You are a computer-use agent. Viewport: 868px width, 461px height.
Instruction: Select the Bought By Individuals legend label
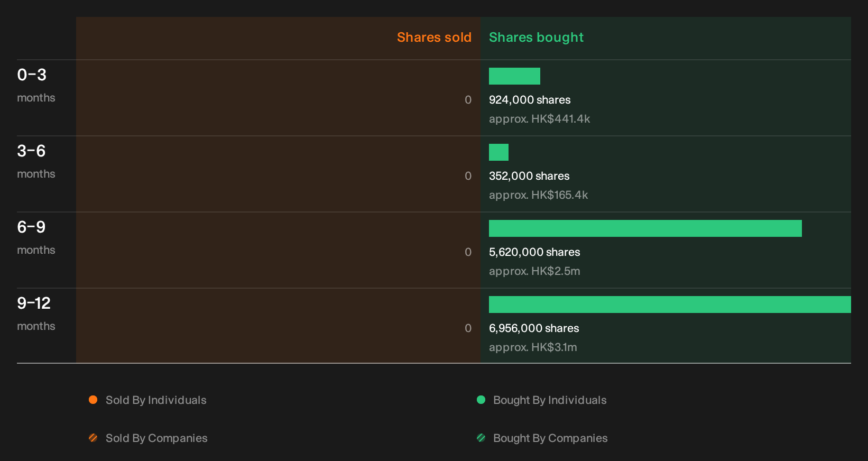[550, 400]
